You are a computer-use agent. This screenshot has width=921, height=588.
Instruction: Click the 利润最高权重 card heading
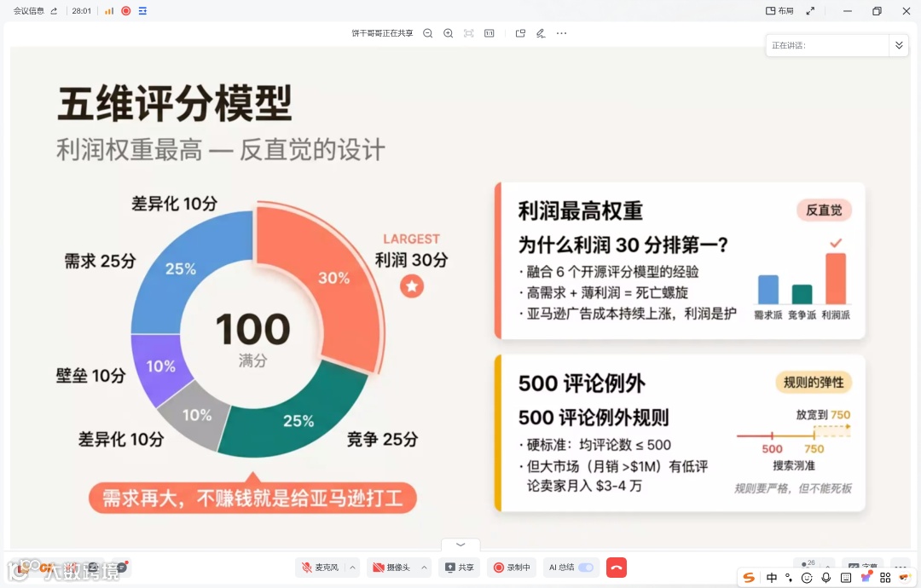581,210
